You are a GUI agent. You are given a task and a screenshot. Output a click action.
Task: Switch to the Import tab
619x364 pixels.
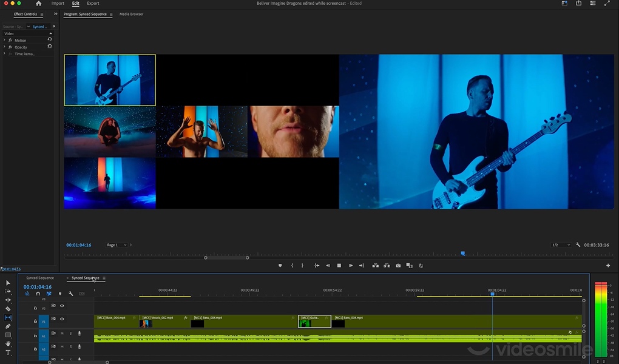coord(58,3)
